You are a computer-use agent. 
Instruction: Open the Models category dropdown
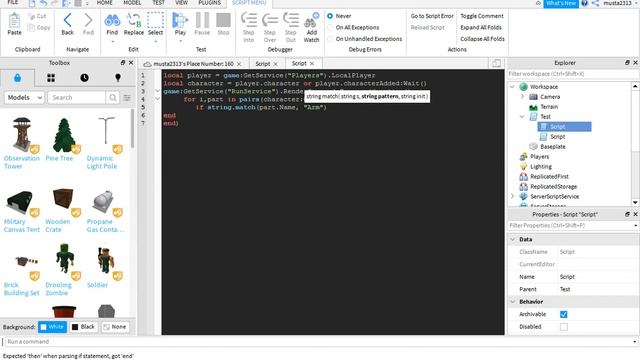pyautogui.click(x=24, y=98)
